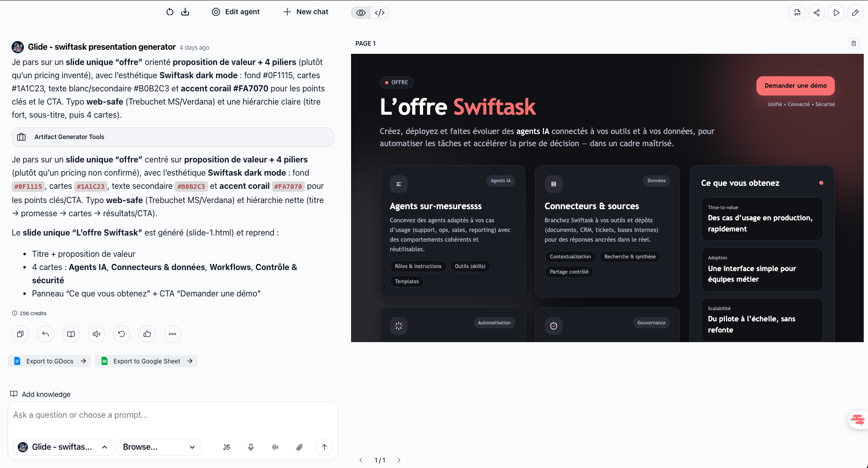868x468 pixels.
Task: Click the thumbs up icon under the message
Action: [147, 334]
